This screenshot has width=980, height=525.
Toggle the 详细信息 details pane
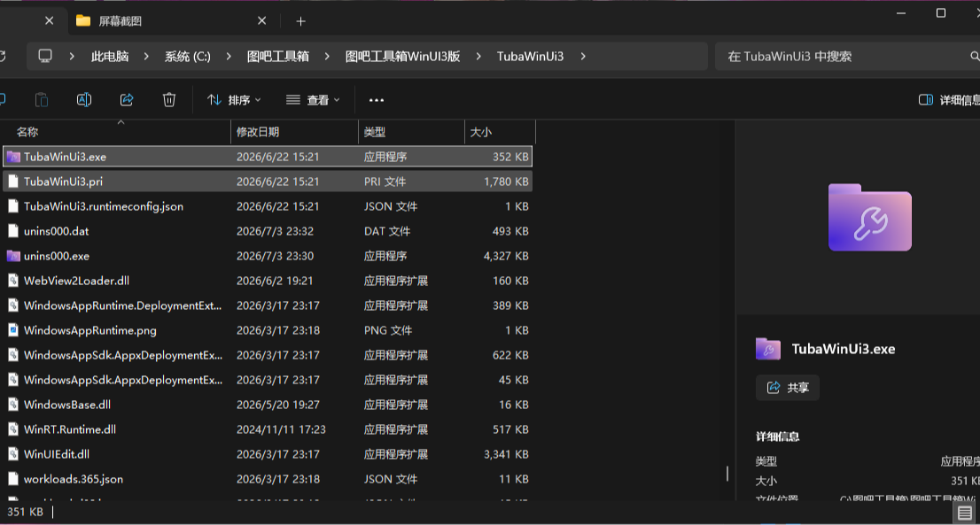click(x=949, y=100)
